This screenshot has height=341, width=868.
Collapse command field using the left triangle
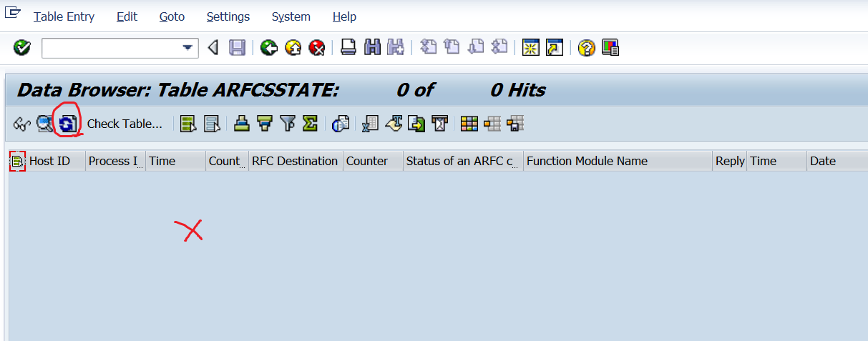tap(213, 48)
